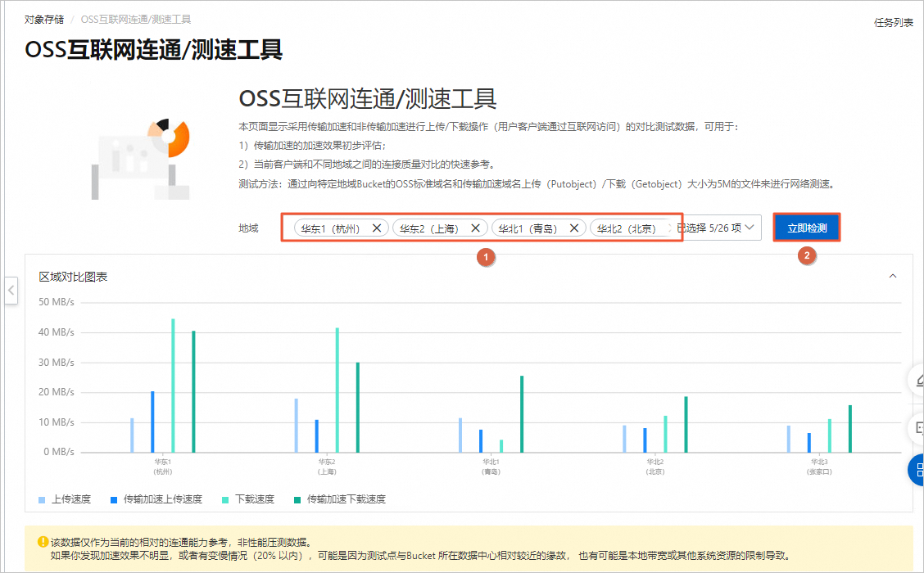924x573 pixels.
Task: Click the 区域对比图表 heading
Action: pyautogui.click(x=73, y=277)
